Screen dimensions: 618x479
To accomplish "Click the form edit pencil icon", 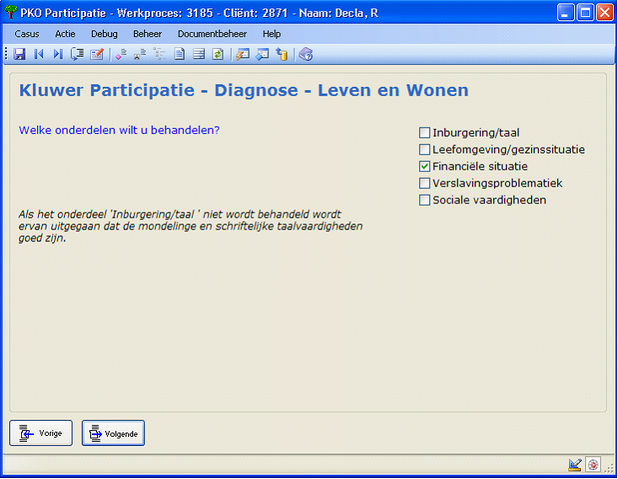I will pos(97,54).
